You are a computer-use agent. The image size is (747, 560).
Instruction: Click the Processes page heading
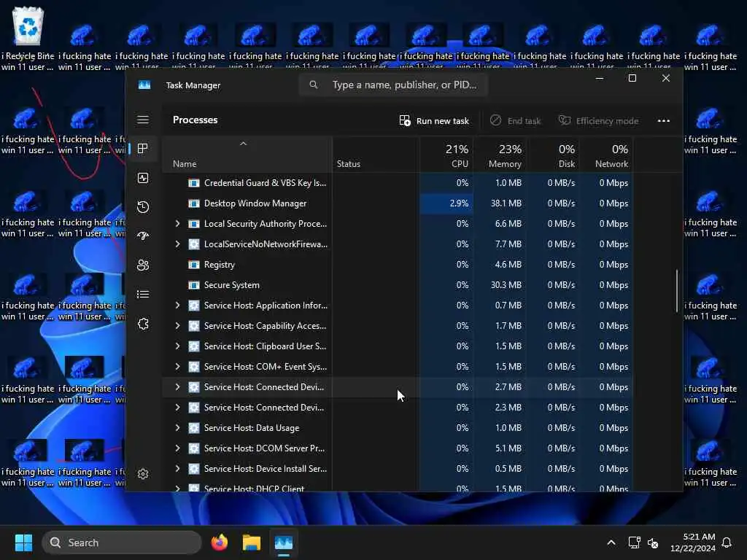point(195,120)
